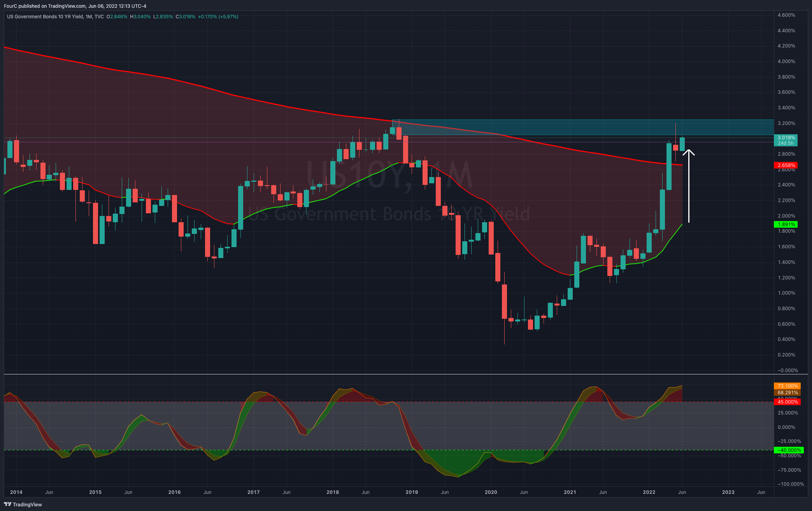Viewport: 812px width, 511px height.
Task: Open the TradingView.com publisher header text
Action: [75, 6]
